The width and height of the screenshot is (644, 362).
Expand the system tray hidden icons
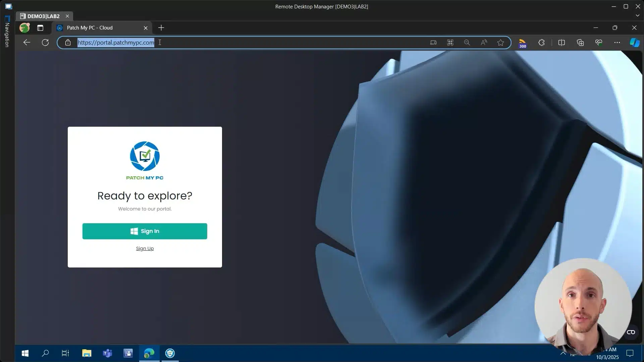pos(563,353)
